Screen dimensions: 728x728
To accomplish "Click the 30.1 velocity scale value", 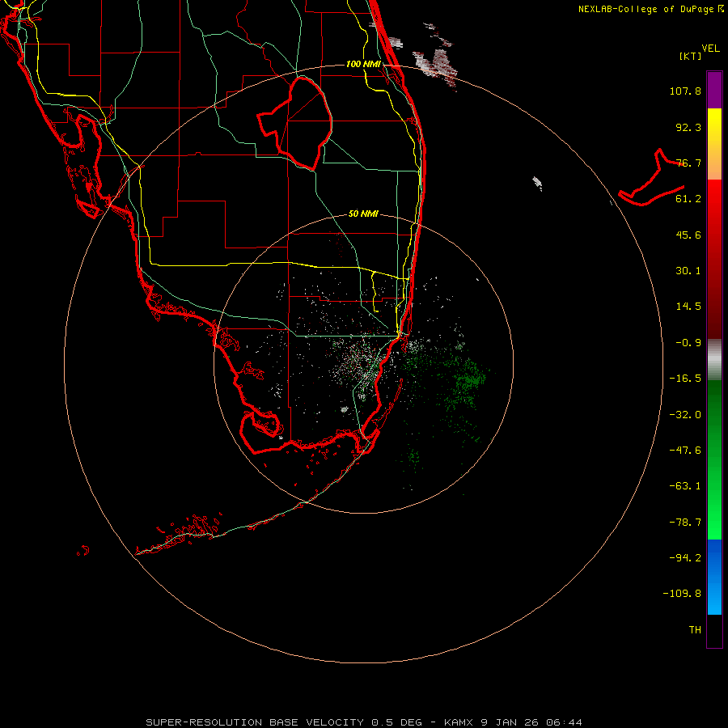I will 688,271.
